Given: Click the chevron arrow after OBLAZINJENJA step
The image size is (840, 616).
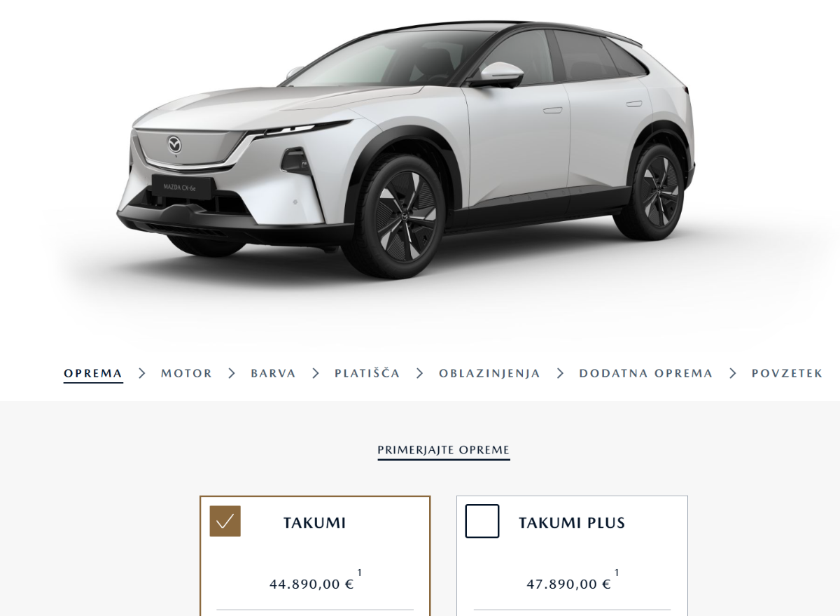Looking at the screenshot, I should (x=560, y=373).
